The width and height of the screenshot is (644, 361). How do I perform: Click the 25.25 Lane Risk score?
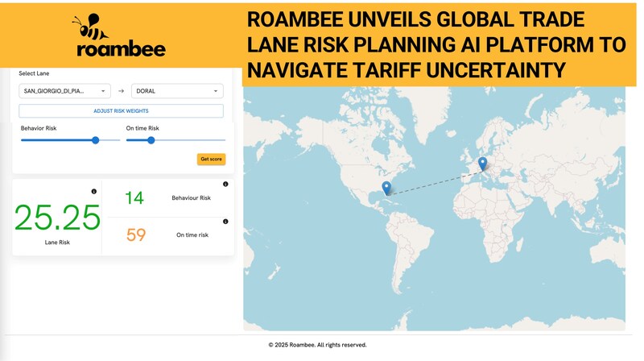click(x=57, y=217)
